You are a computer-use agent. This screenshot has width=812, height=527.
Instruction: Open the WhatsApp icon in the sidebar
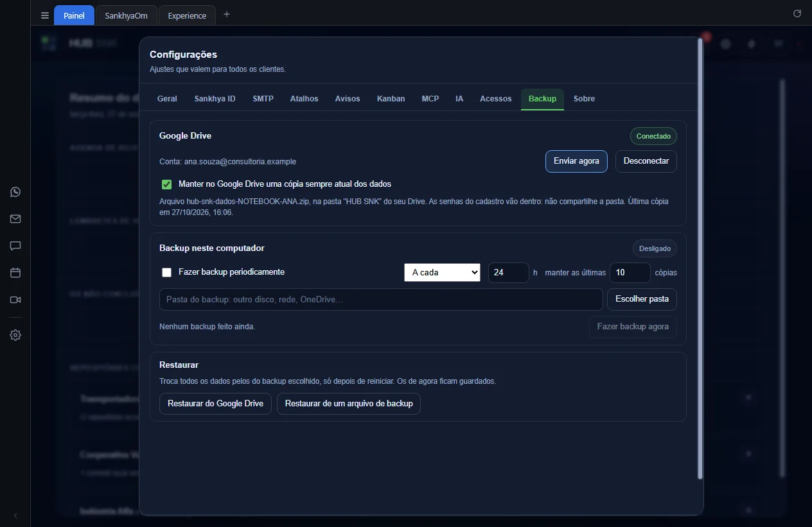pyautogui.click(x=15, y=192)
